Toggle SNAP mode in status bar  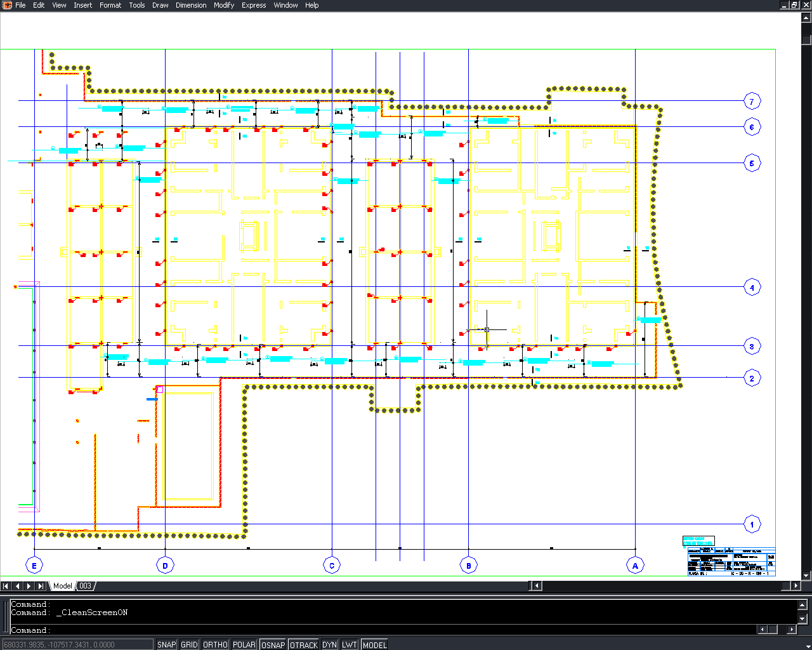[167, 644]
